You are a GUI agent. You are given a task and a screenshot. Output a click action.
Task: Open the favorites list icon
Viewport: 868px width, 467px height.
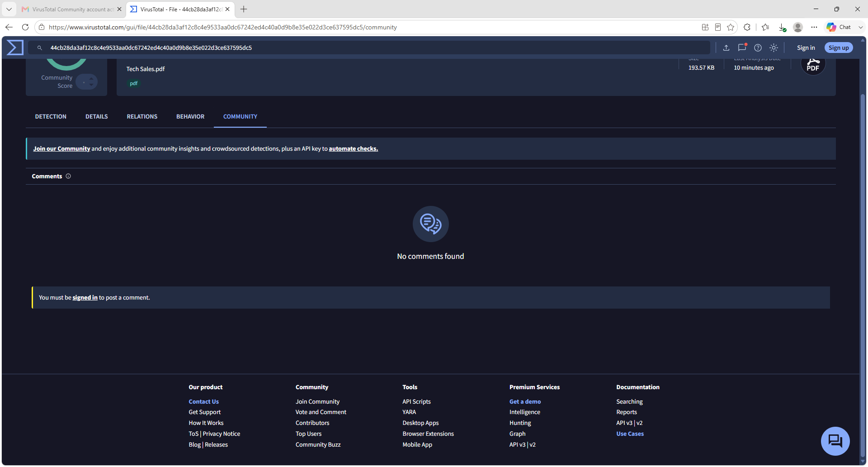pyautogui.click(x=765, y=27)
